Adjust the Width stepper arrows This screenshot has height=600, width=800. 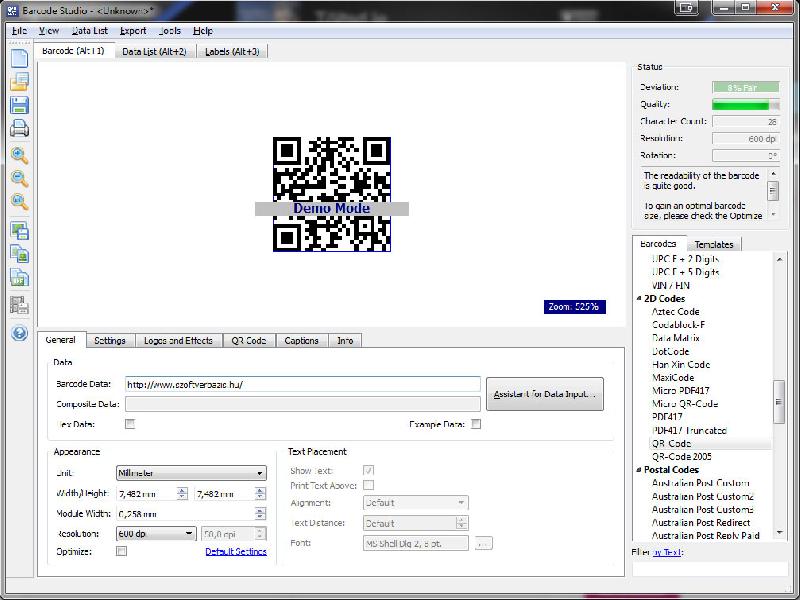[182, 493]
